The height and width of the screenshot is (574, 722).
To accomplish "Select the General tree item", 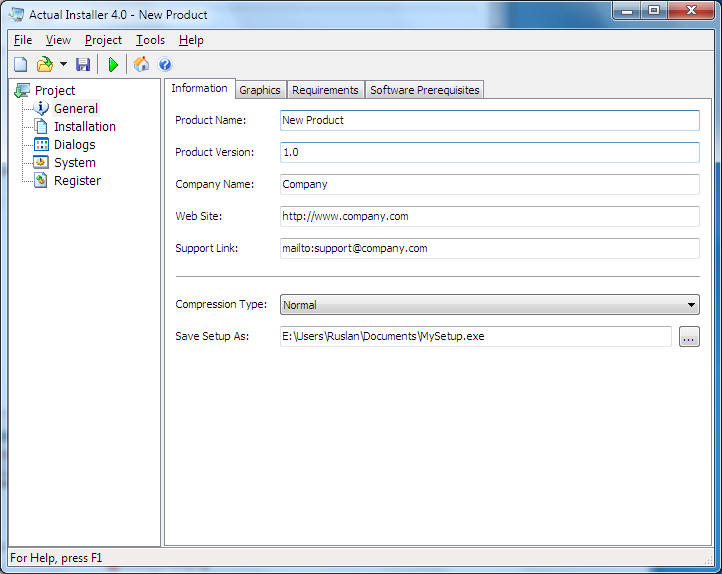I will point(76,109).
